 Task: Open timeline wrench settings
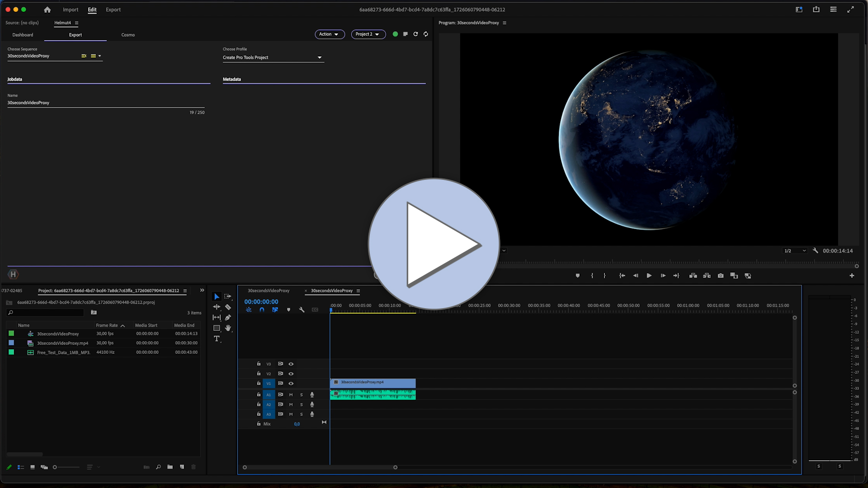coord(302,310)
